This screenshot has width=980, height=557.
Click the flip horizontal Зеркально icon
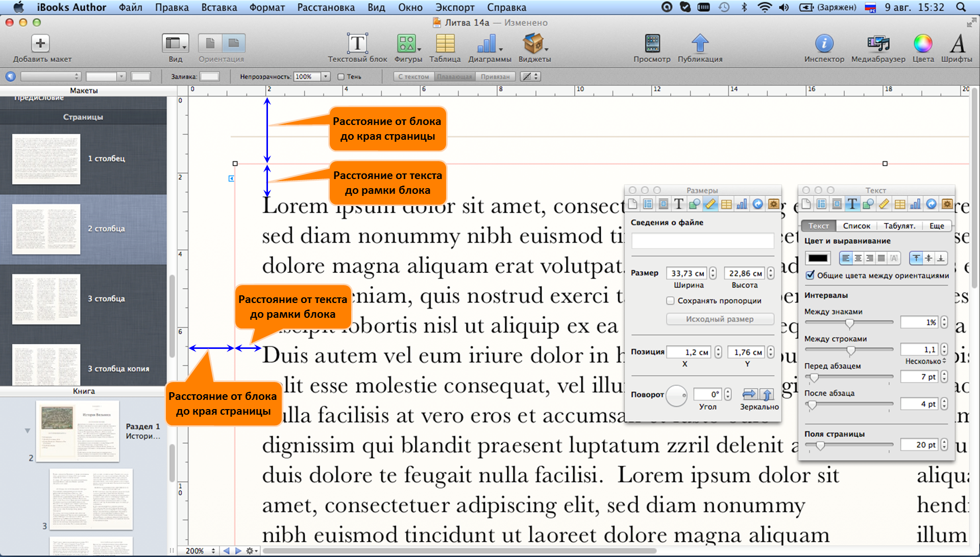click(x=749, y=394)
